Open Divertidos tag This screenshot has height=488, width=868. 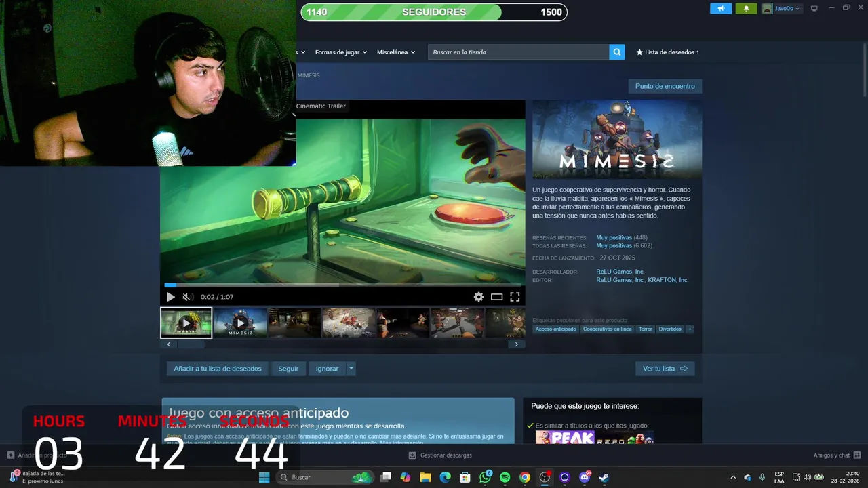point(670,329)
